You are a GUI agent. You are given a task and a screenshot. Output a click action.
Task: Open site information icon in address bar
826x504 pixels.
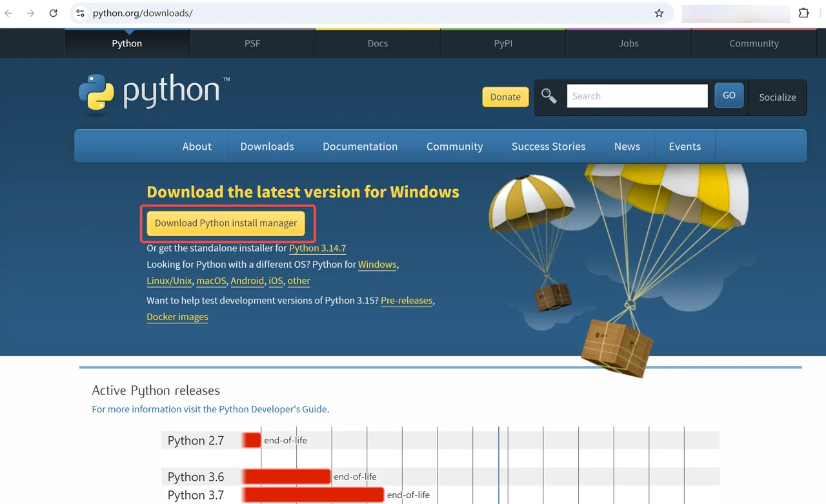pyautogui.click(x=80, y=13)
